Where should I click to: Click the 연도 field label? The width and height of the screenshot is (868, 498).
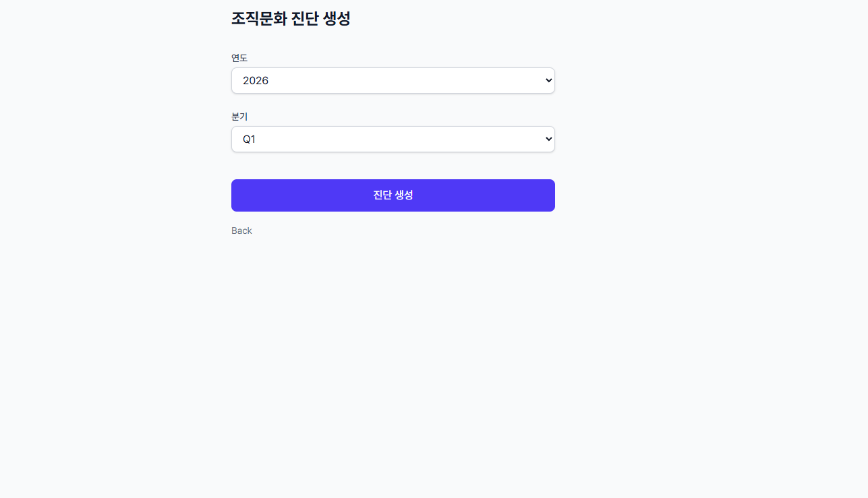[239, 58]
